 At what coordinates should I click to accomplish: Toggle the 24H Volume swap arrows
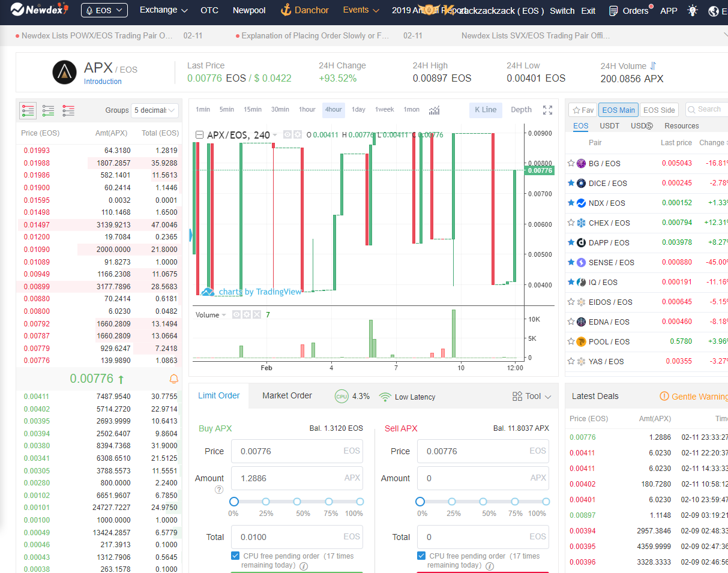pyautogui.click(x=653, y=66)
